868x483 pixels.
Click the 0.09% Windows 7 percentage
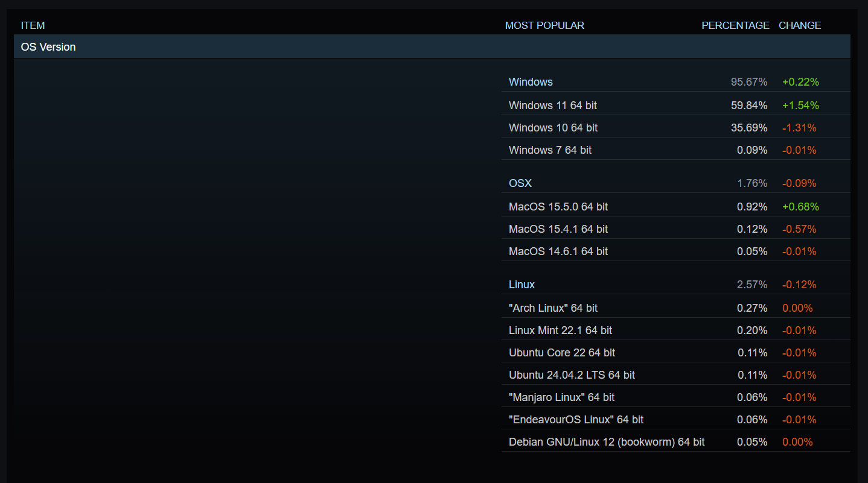pos(752,150)
